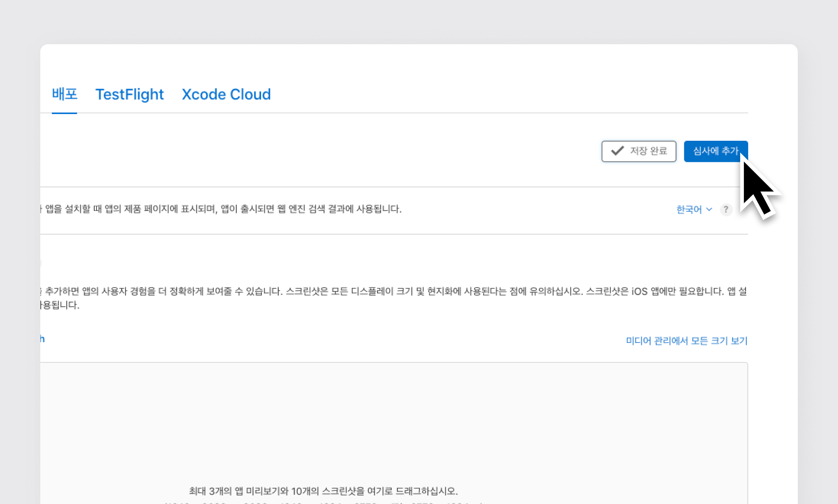Switch to the 배포 tab
This screenshot has width=838, height=504.
pyautogui.click(x=64, y=94)
